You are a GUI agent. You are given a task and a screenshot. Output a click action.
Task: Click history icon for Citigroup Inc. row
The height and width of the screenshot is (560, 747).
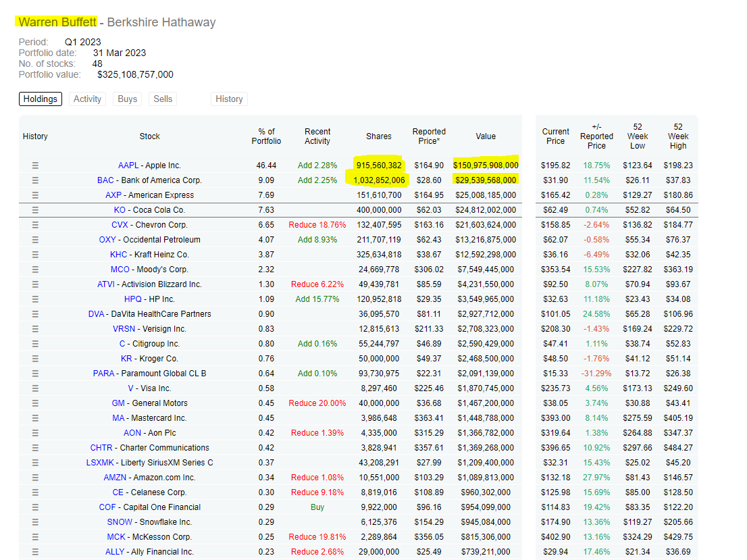(35, 344)
